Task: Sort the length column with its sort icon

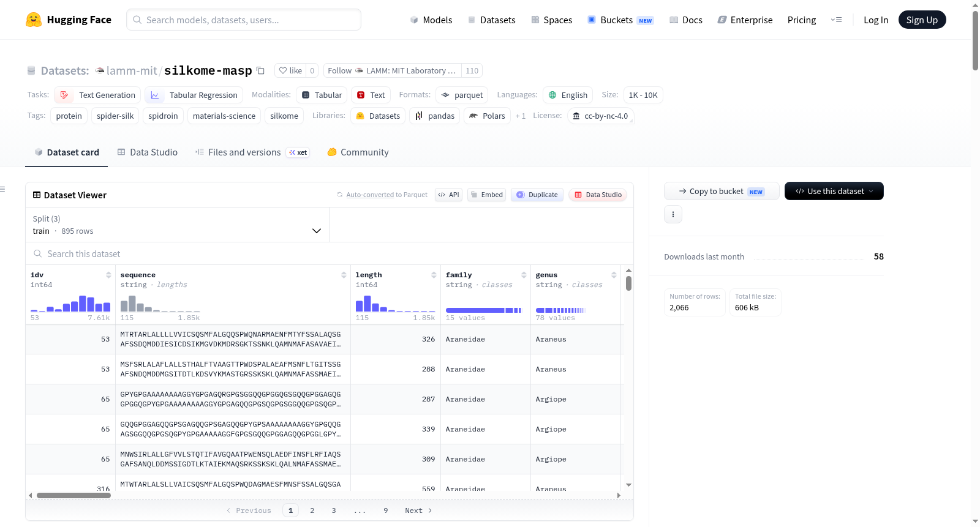Action: (x=434, y=275)
